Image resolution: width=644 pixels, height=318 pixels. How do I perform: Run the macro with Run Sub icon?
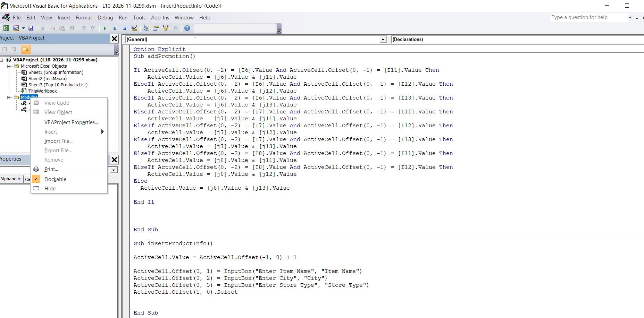pos(105,28)
